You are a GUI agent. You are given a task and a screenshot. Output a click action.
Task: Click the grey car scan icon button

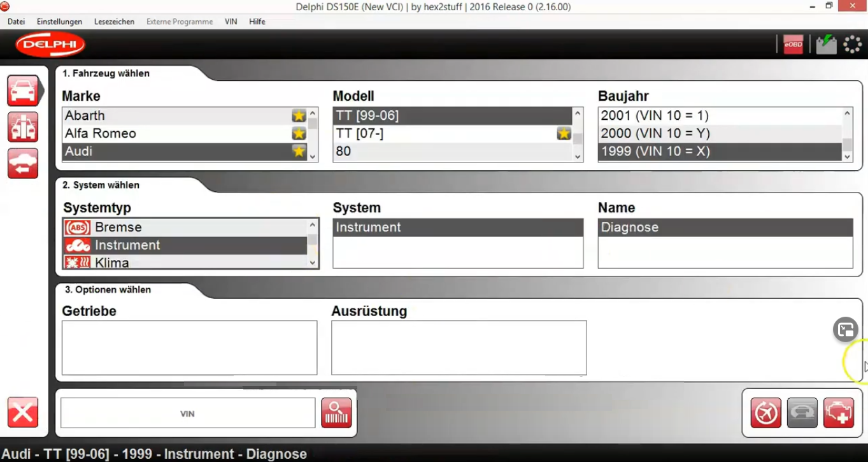[802, 413]
